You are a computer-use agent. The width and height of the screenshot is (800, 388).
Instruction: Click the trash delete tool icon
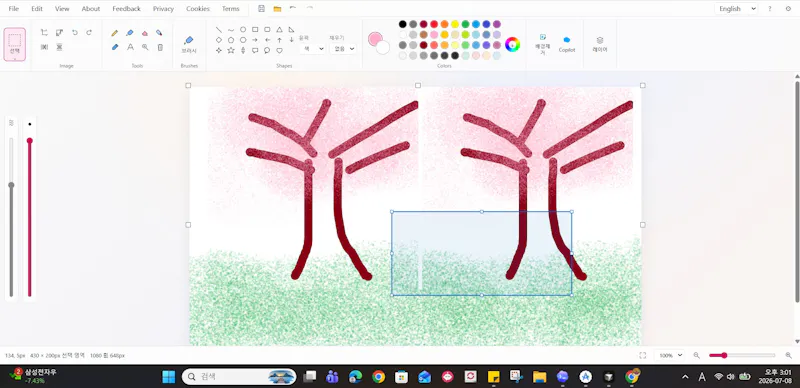[x=160, y=47]
